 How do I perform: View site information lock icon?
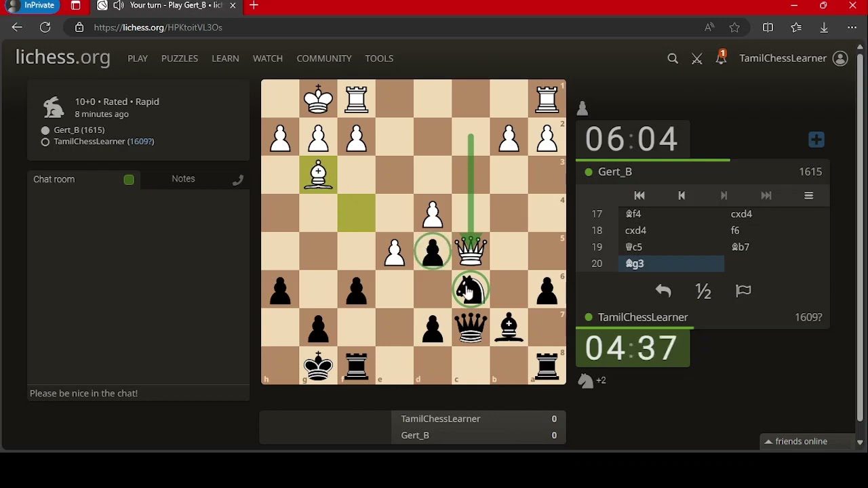79,28
